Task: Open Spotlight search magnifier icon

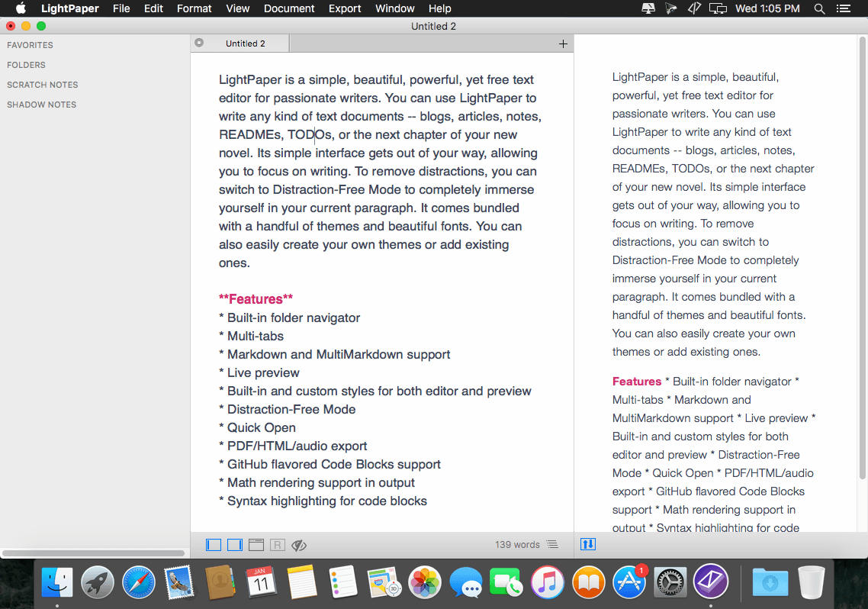Action: pyautogui.click(x=820, y=8)
